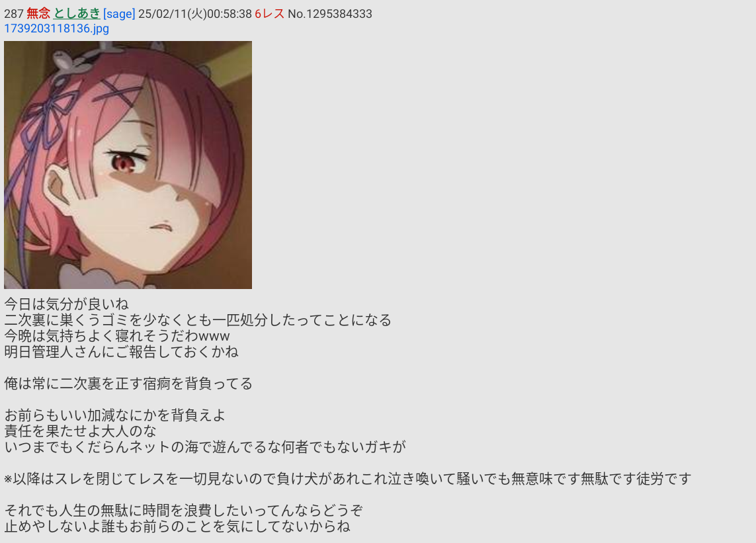The image size is (756, 543).
Task: Click the post index number 287
Action: [x=13, y=13]
